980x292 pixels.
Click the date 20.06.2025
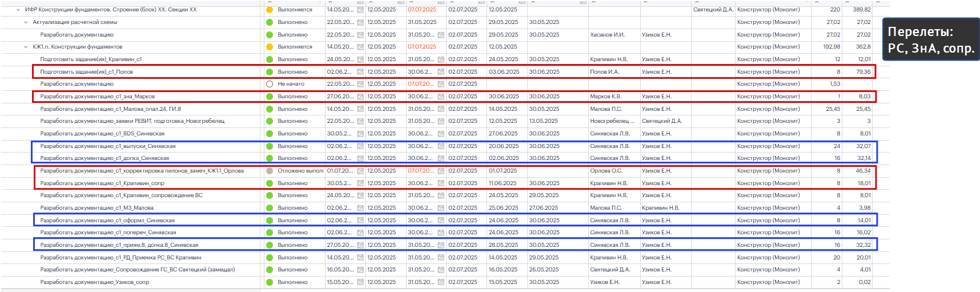tap(504, 146)
